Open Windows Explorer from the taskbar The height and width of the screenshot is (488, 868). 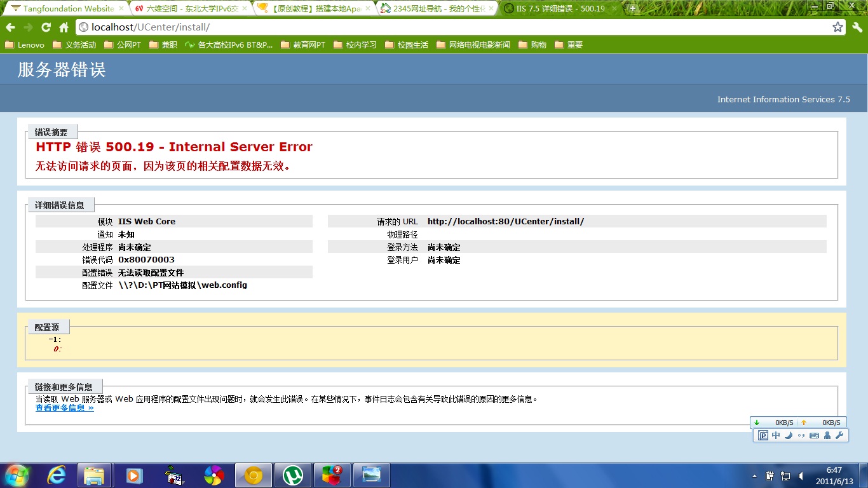(95, 475)
